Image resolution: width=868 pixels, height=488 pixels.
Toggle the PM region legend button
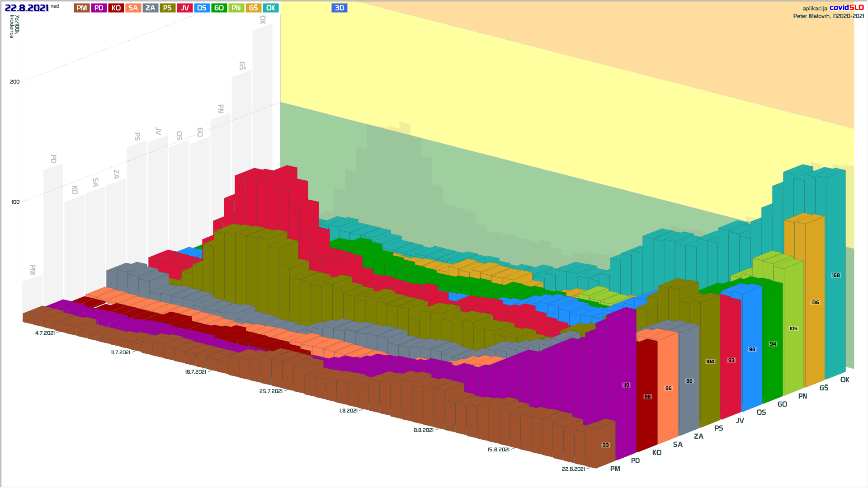[82, 8]
